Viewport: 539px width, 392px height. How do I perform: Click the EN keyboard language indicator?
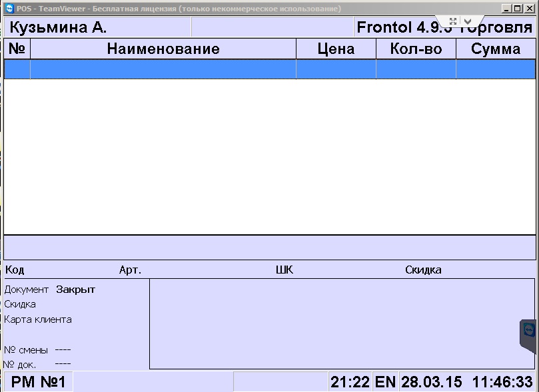(x=385, y=383)
